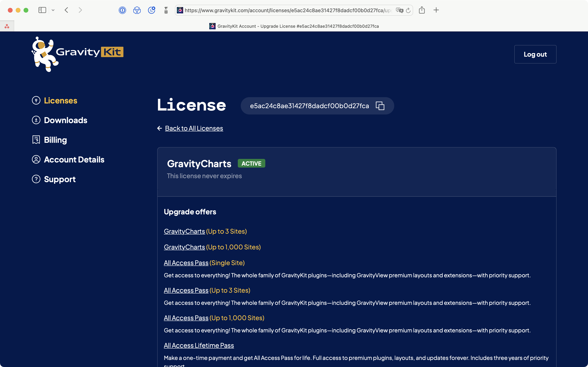
Task: Select GravityCharts Up to 3 Sites upgrade
Action: [184, 231]
